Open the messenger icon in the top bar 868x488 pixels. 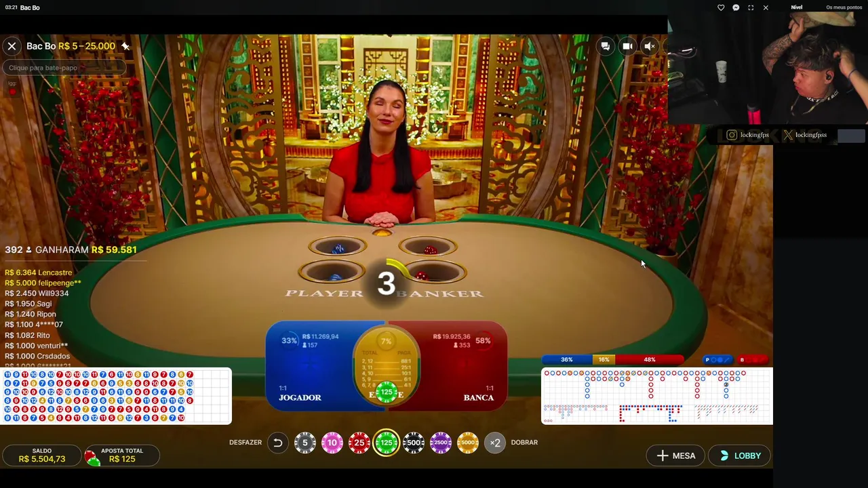coord(736,7)
